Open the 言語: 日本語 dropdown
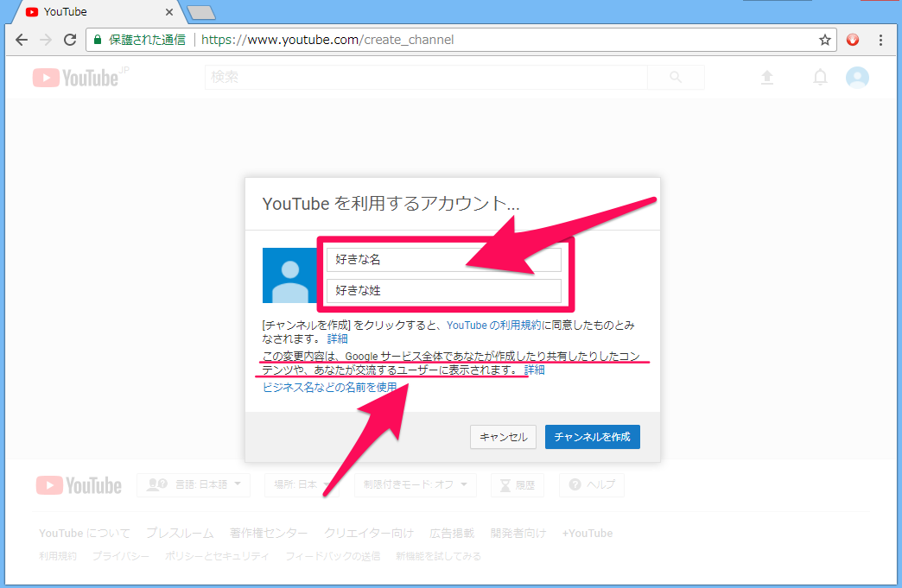The height and width of the screenshot is (588, 902). coord(194,485)
